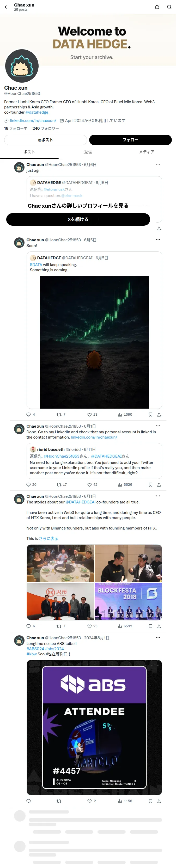Click the フォロー button

(x=130, y=140)
